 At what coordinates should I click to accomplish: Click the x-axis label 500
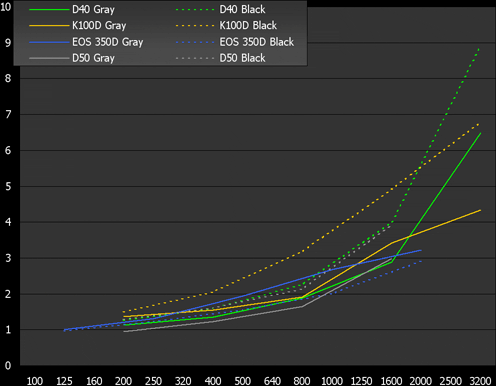tap(242, 381)
